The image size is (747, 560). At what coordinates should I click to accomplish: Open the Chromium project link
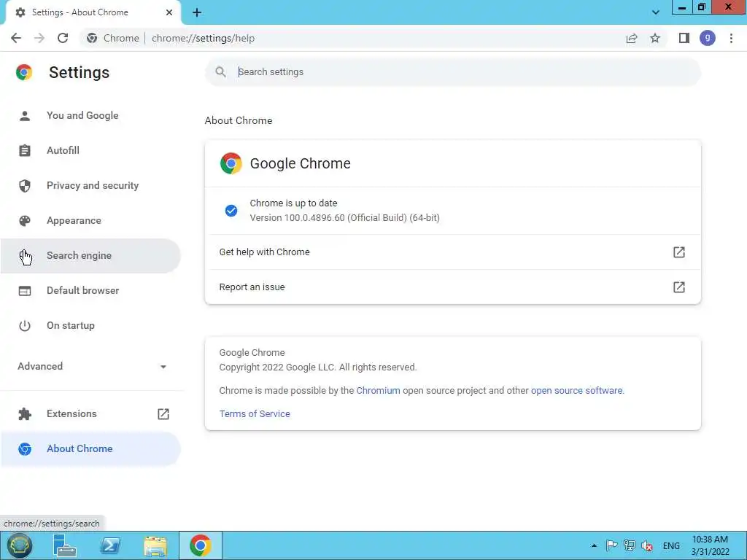(x=379, y=391)
